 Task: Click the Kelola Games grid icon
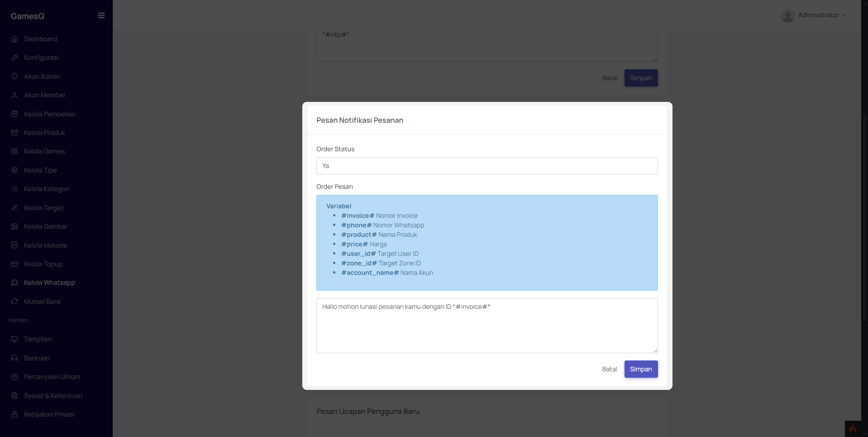point(14,151)
